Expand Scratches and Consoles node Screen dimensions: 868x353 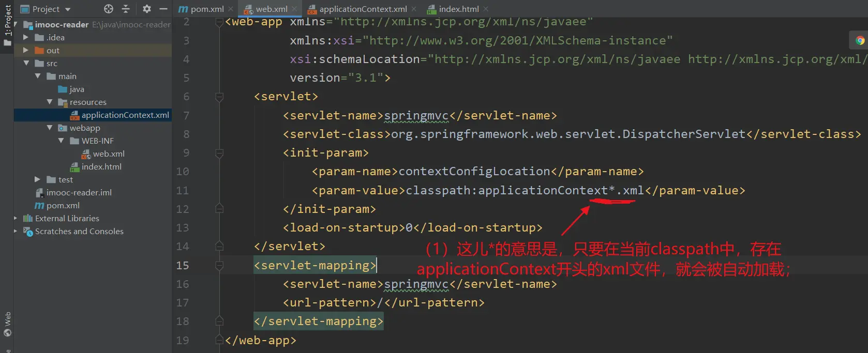16,231
